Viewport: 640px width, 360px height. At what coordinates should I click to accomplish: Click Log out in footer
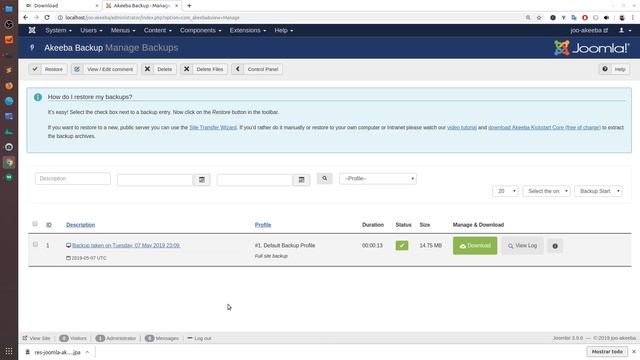point(199,338)
